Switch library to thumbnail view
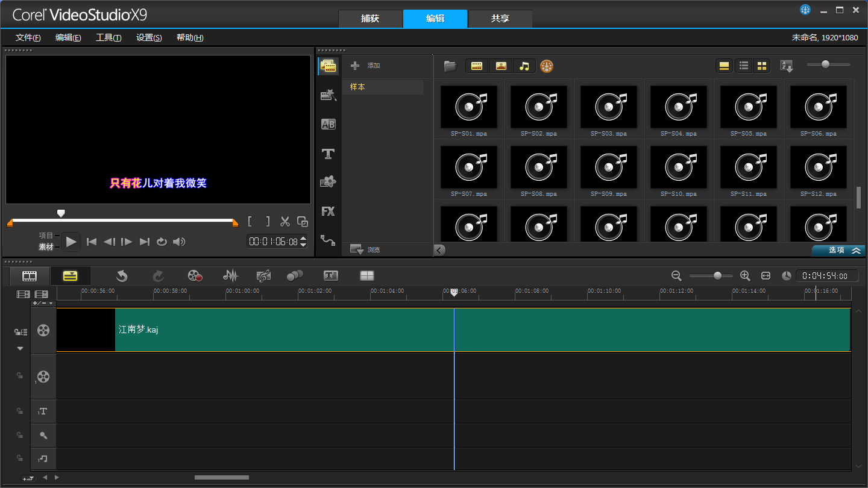Viewport: 868px width, 488px height. coord(762,66)
